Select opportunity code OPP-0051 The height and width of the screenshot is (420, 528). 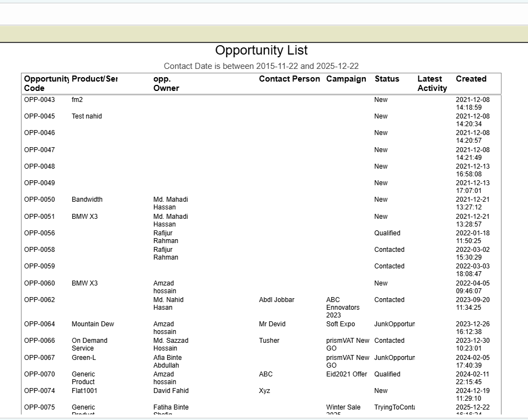click(x=39, y=217)
